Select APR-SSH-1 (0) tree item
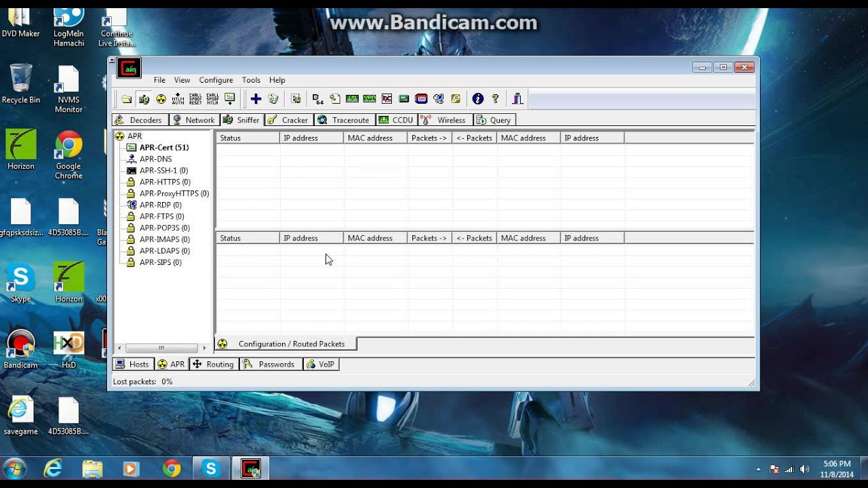Image resolution: width=868 pixels, height=488 pixels. click(163, 171)
